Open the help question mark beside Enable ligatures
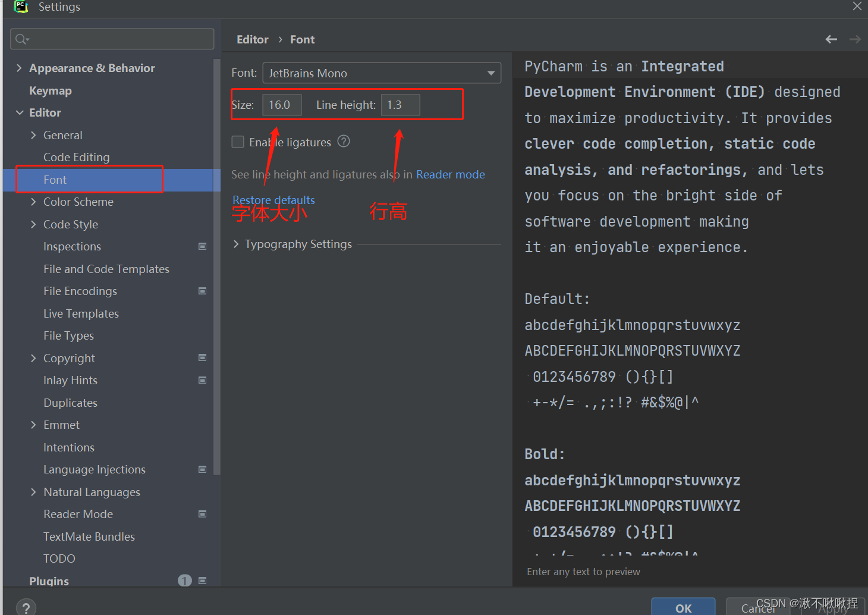Viewport: 868px width, 615px height. [344, 142]
